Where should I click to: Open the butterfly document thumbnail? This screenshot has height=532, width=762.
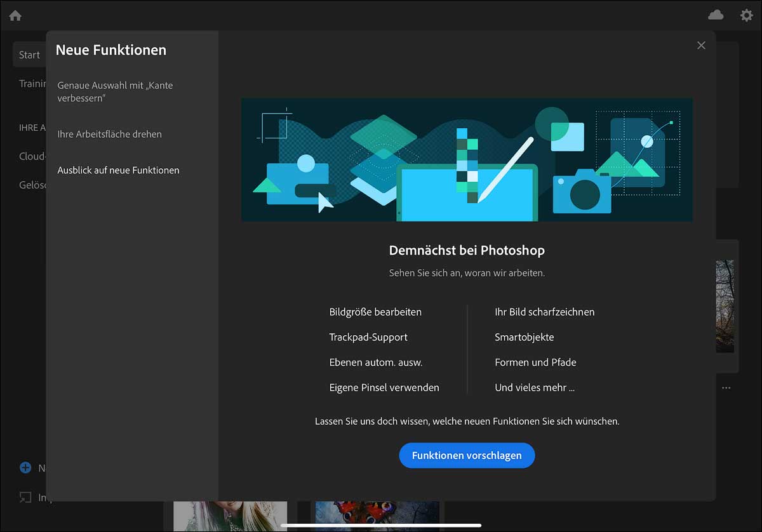377,515
